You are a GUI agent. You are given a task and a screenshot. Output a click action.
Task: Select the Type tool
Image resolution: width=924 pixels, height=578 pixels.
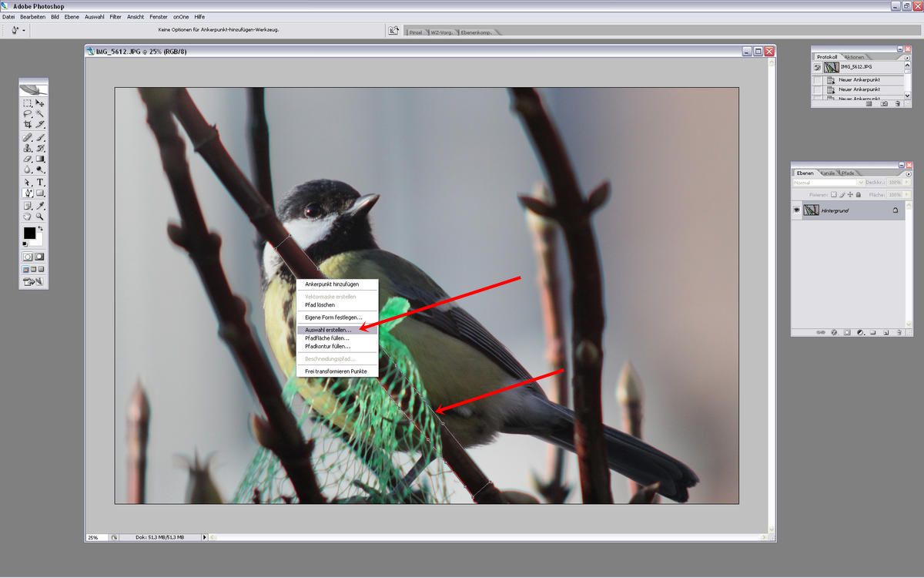[41, 183]
